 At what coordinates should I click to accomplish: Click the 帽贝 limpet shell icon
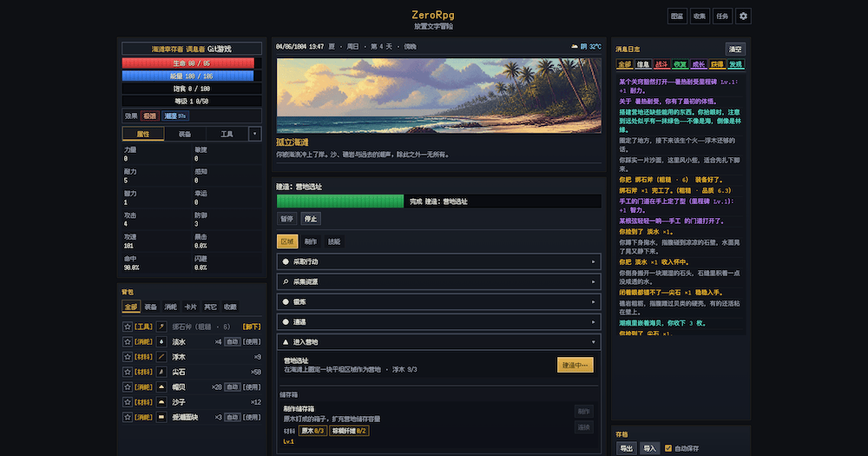pos(161,387)
